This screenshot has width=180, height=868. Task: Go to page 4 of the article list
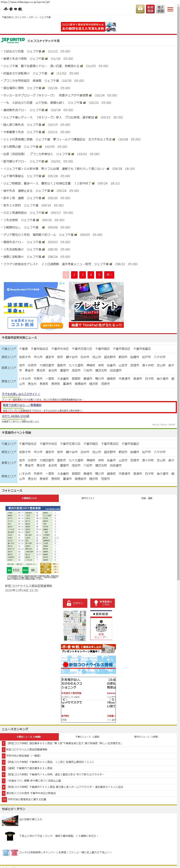coord(91,275)
